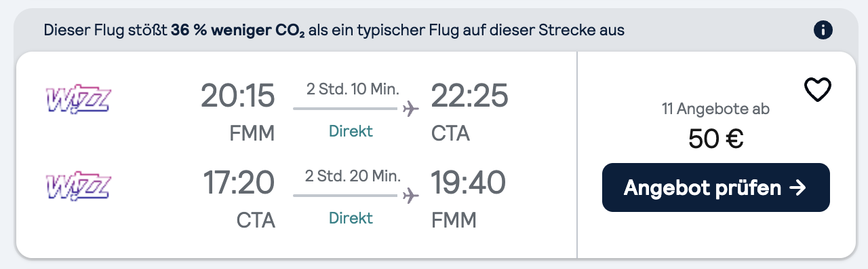Click the 36 % weniger CO2 banner text

[x=238, y=31]
